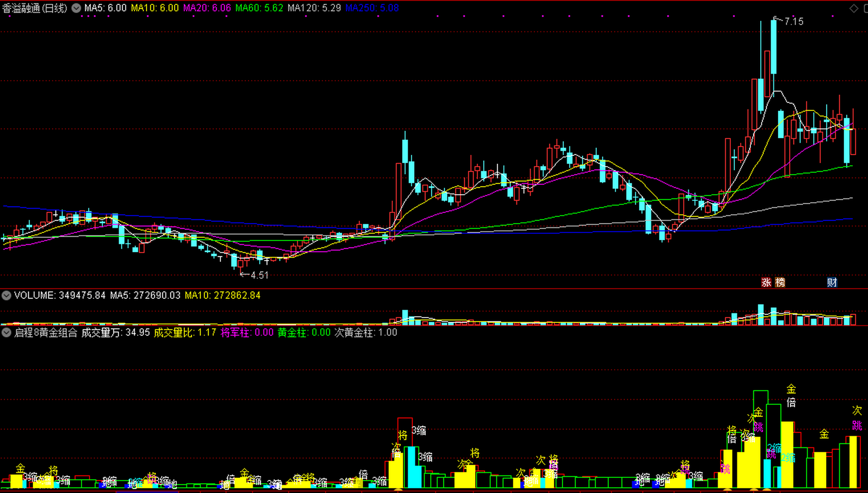Click the 4.51 lowest price annotation
Image resolution: width=868 pixels, height=493 pixels.
[259, 275]
